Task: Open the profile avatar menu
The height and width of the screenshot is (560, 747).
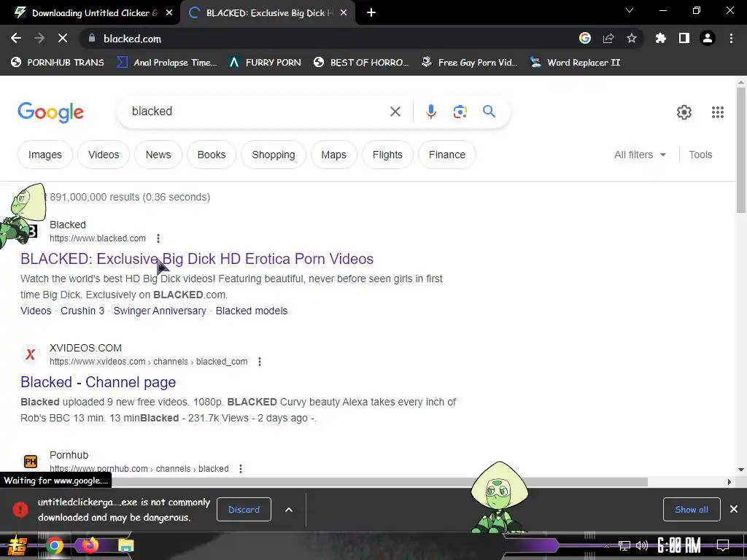Action: (x=708, y=39)
